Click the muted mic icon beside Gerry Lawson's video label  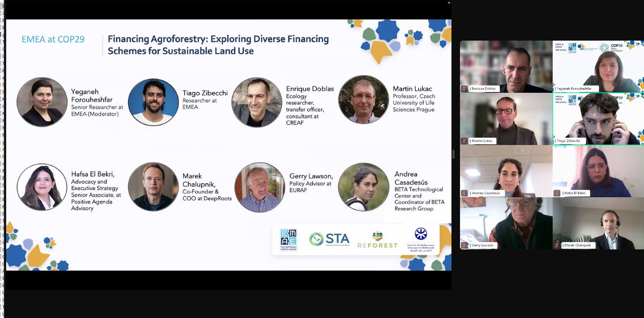pos(464,245)
